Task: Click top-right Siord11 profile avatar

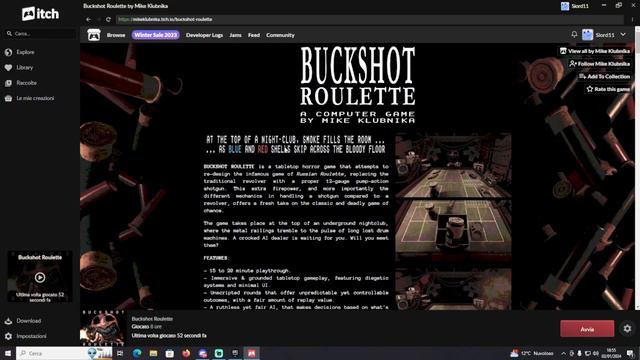Action: (x=565, y=6)
